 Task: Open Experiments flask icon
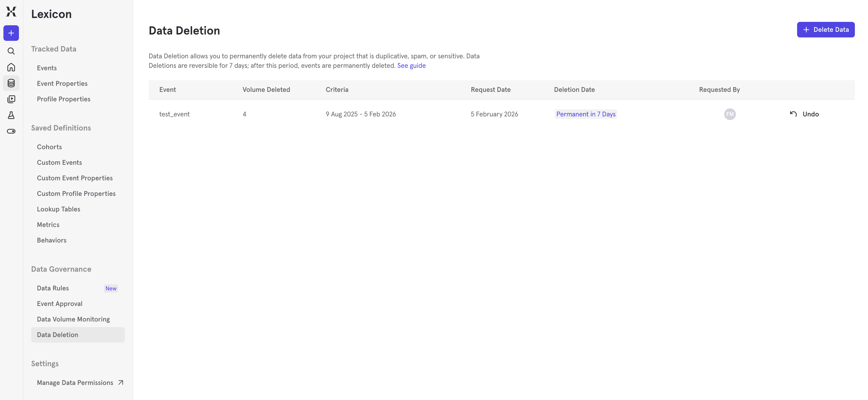click(11, 115)
